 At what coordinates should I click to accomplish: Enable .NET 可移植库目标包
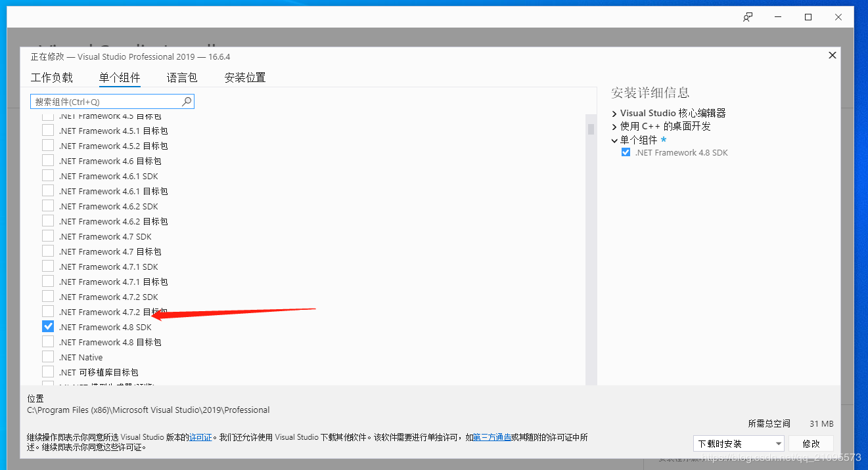click(x=47, y=372)
